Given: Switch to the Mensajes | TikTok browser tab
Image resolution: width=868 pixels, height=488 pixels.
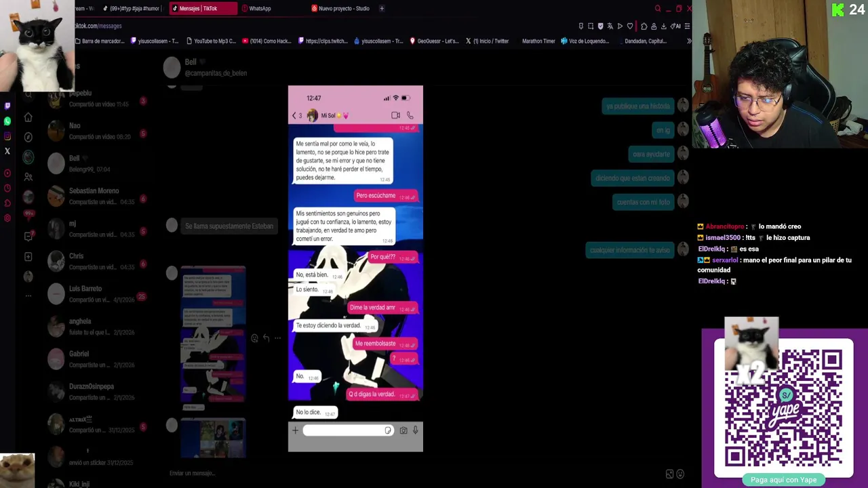Looking at the screenshot, I should [202, 8].
